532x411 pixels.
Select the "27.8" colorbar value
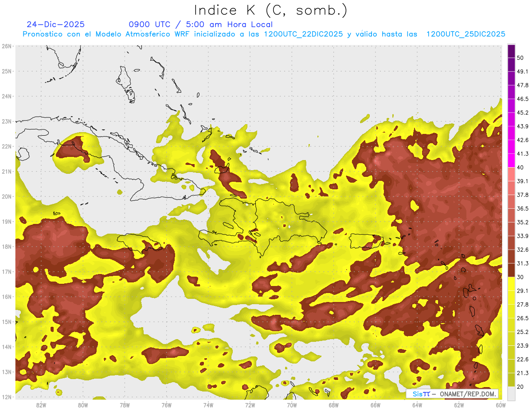coord(523,304)
